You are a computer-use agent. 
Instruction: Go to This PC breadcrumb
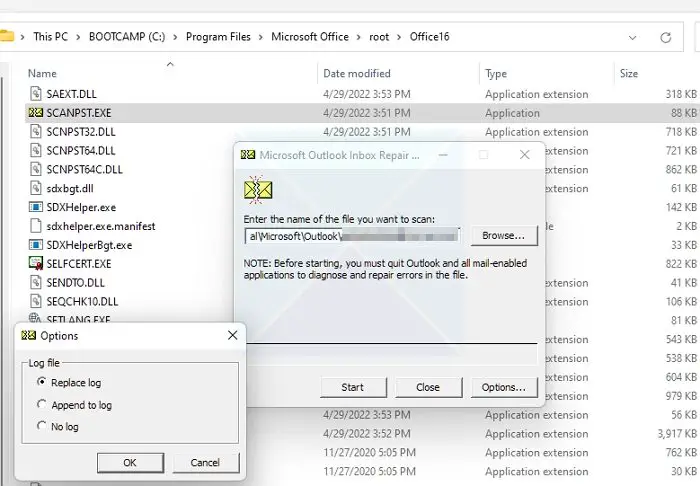(50, 37)
